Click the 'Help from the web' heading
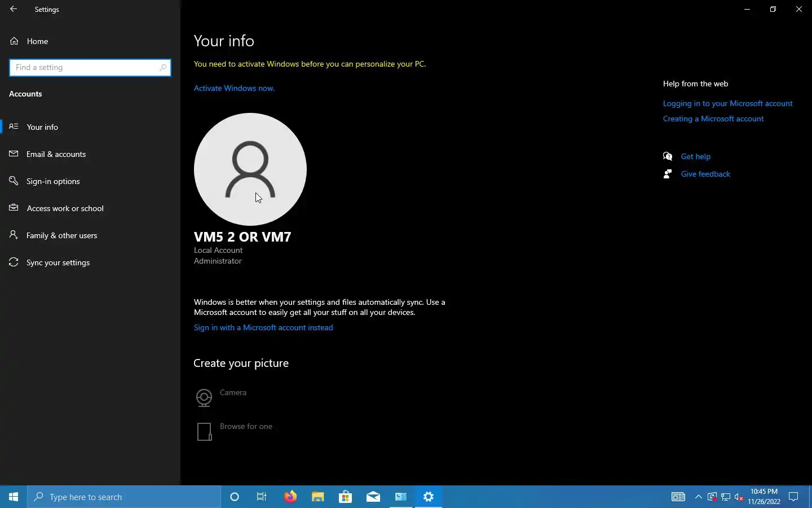 [x=695, y=84]
